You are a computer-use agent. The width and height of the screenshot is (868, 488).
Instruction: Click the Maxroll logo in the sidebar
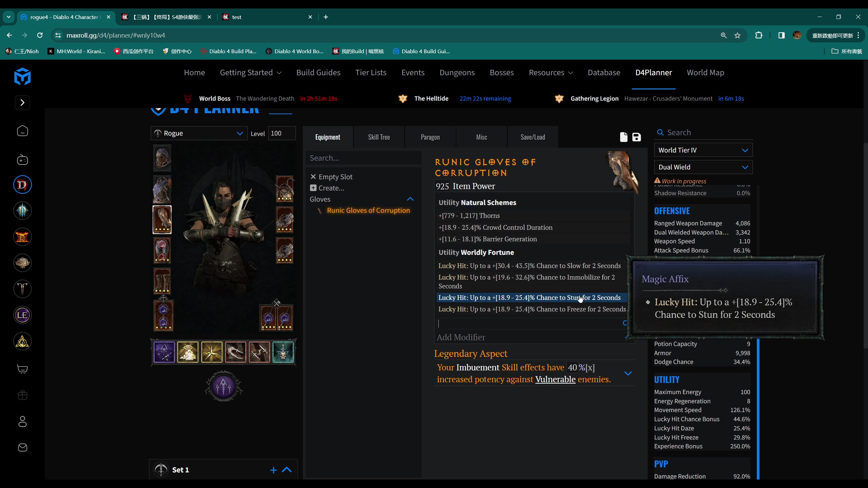point(22,76)
